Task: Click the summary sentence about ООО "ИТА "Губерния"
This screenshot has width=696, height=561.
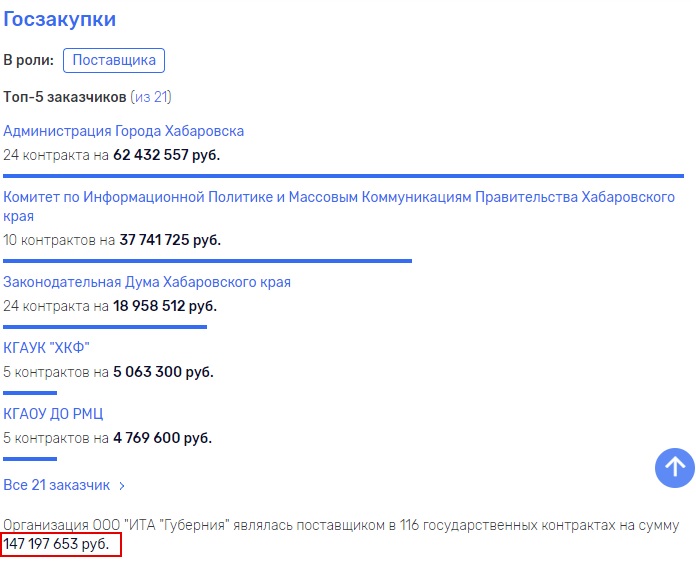Action: coord(341,534)
